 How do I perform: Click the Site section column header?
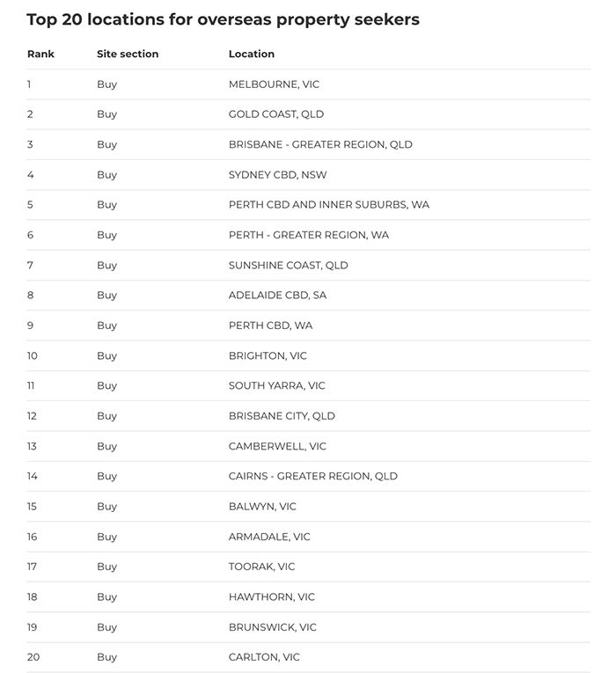point(128,54)
